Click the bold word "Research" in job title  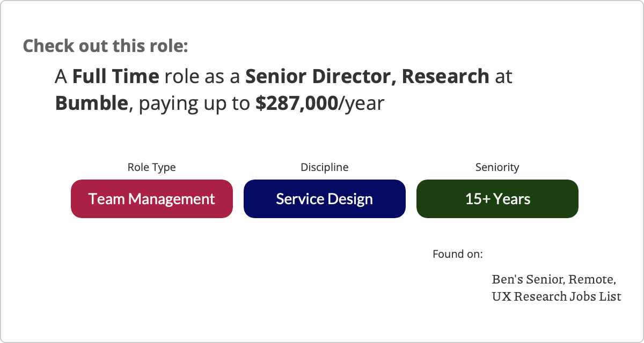click(445, 77)
